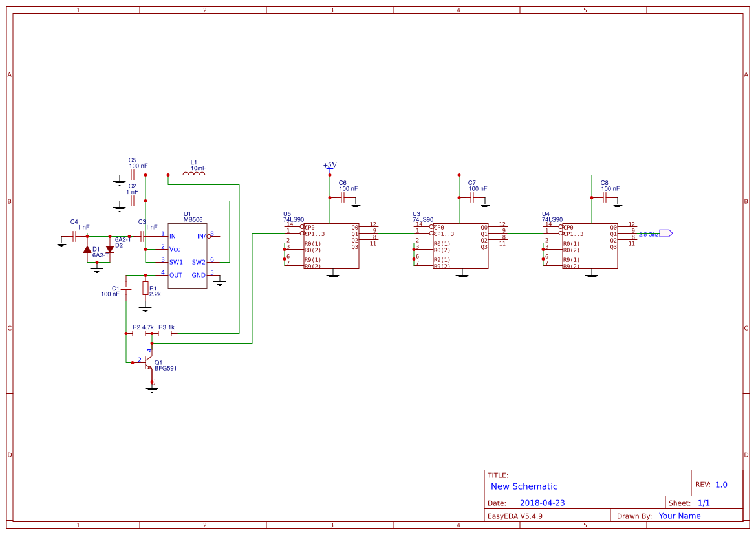
Task: Select diode D2 symbol
Action: [x=109, y=248]
